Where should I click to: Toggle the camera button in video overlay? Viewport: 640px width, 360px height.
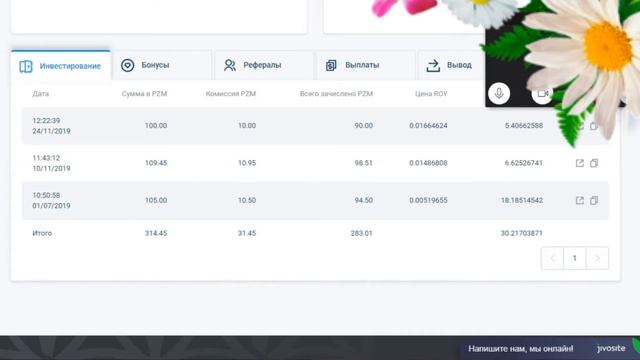pyautogui.click(x=542, y=94)
